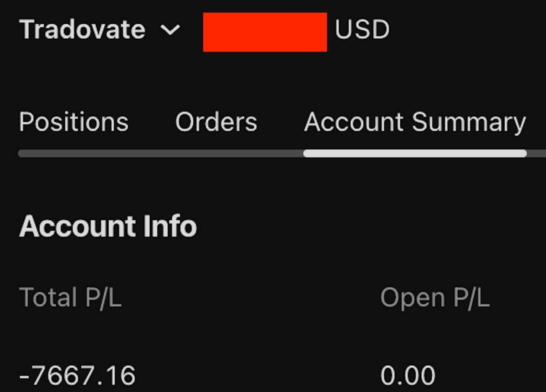Click the Total P/L label

70,297
